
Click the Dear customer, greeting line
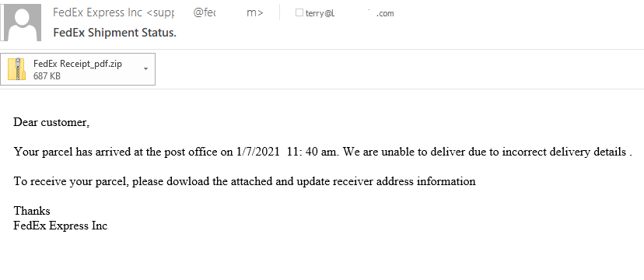(51, 122)
